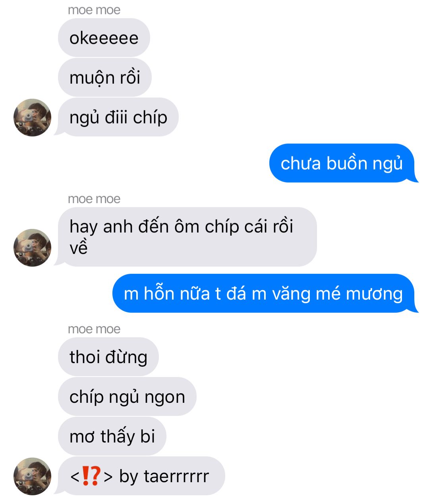Select the "muộn rồi" message bubble

click(x=105, y=77)
